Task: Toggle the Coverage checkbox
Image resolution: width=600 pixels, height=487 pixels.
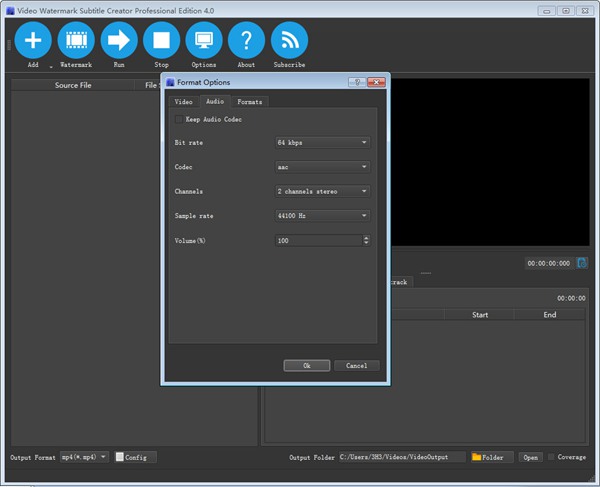Action: (551, 457)
